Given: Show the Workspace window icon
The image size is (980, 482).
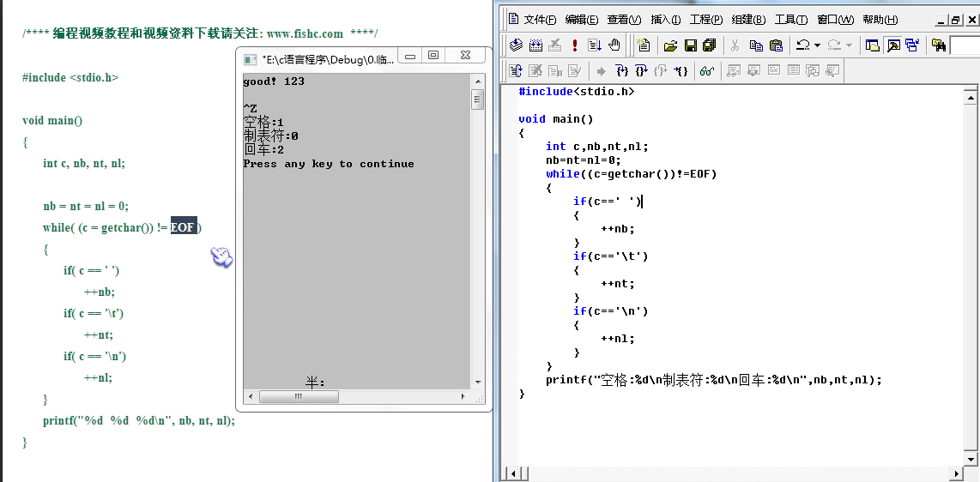Looking at the screenshot, I should [x=872, y=45].
